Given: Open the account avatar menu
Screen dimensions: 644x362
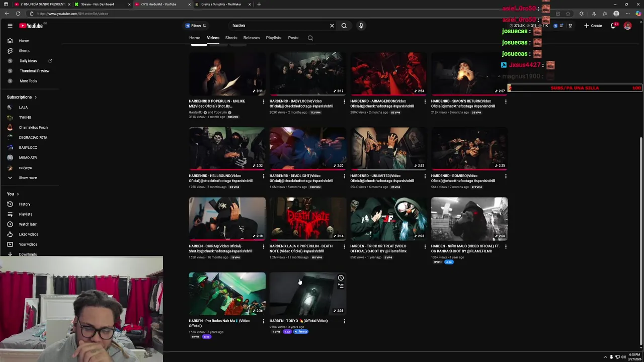Looking at the screenshot, I should pyautogui.click(x=627, y=26).
